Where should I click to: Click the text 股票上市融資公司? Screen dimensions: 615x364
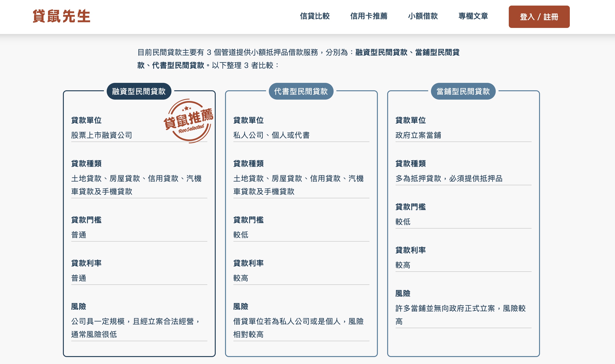coord(102,135)
